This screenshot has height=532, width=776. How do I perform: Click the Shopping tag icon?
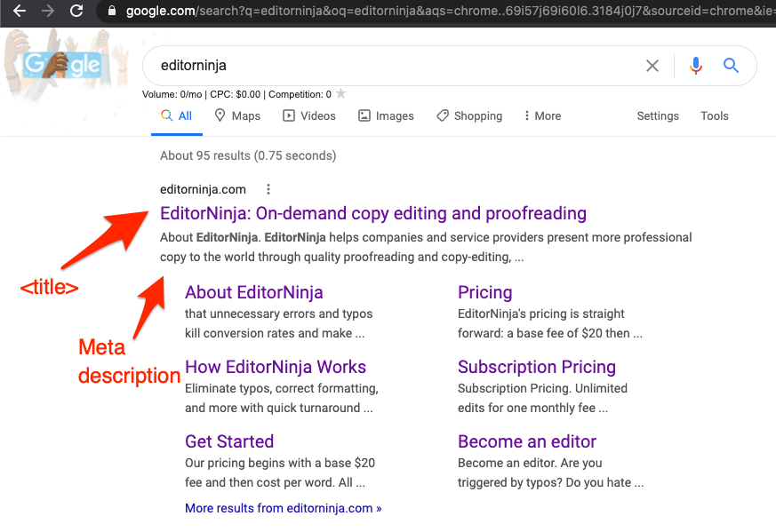[x=443, y=115]
